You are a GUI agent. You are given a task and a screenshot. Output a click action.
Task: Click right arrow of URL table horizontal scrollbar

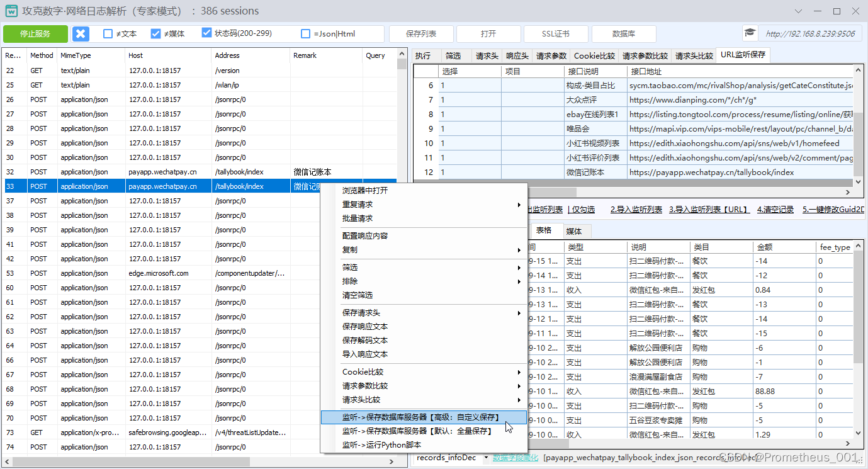click(848, 193)
